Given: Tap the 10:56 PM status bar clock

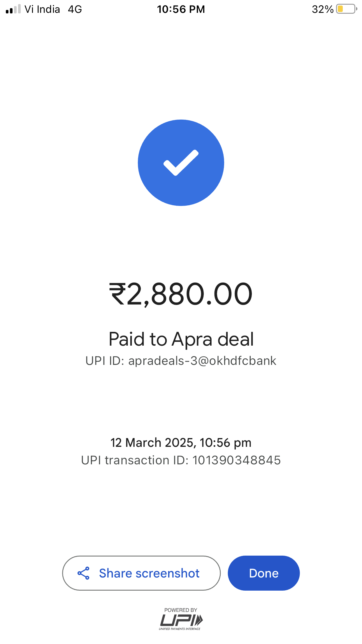Looking at the screenshot, I should 181,9.
